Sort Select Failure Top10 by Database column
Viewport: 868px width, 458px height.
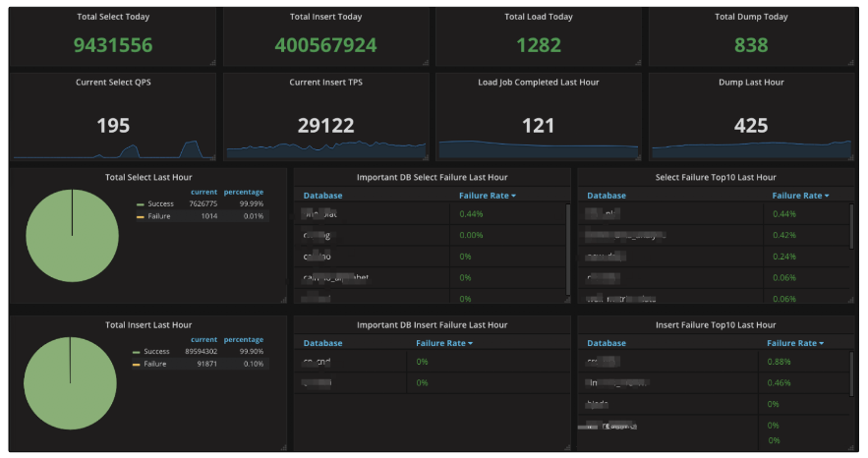pyautogui.click(x=607, y=196)
